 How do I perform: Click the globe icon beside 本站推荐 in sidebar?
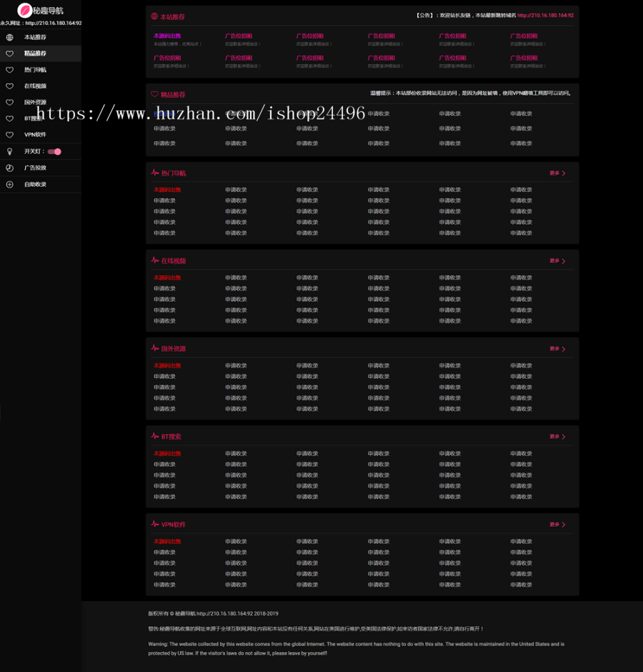(x=9, y=37)
